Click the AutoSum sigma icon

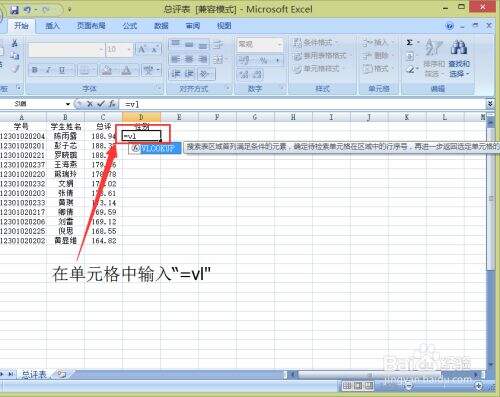click(409, 43)
